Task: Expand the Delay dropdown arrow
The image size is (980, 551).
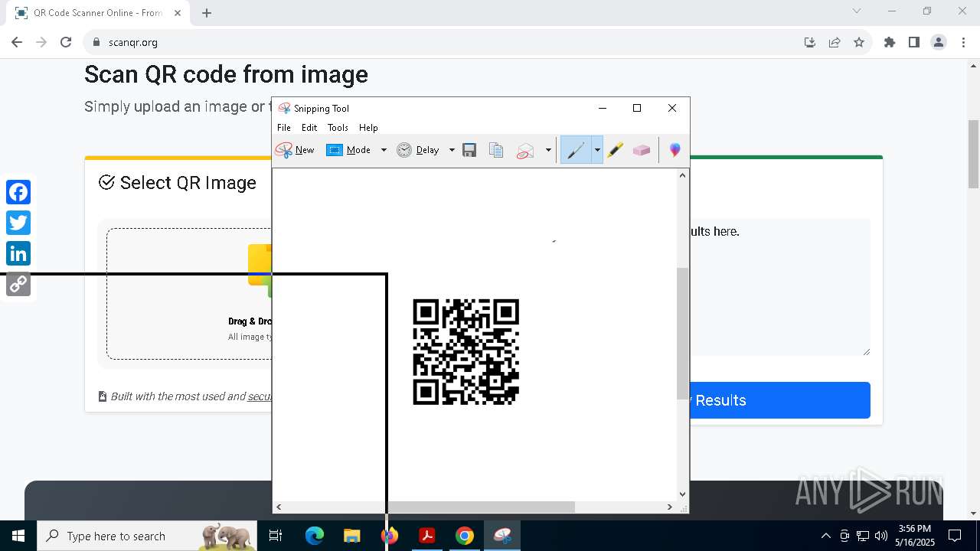Action: tap(452, 150)
